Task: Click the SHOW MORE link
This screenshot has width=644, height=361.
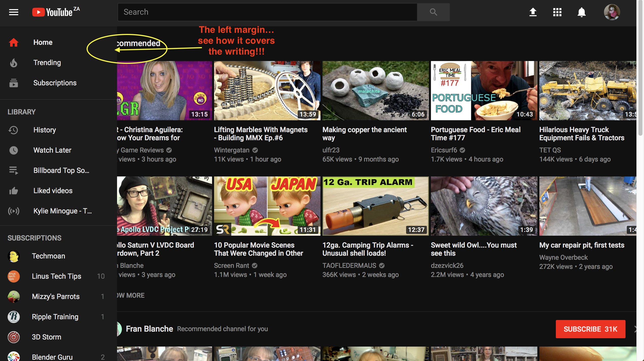Action: [x=131, y=295]
